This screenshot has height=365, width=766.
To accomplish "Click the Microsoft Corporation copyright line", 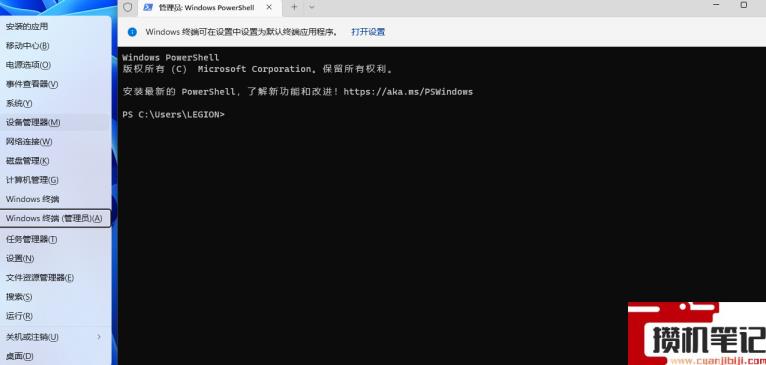I will (x=257, y=69).
